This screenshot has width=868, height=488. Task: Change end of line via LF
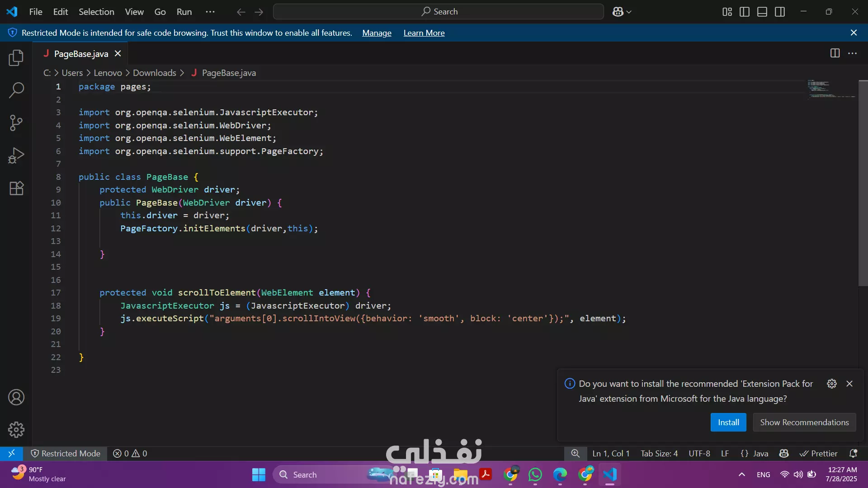click(x=725, y=453)
